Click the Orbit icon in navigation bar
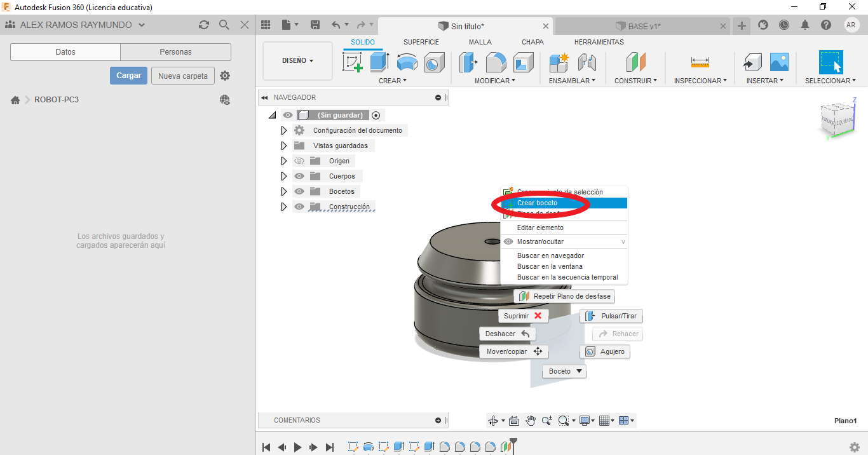The height and width of the screenshot is (455, 868). click(492, 421)
